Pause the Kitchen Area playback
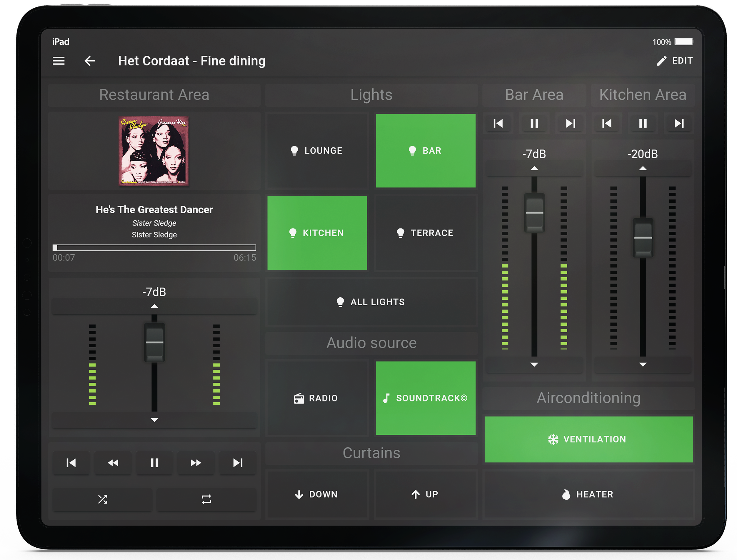Viewport: 737px width, 560px height. coord(643,124)
